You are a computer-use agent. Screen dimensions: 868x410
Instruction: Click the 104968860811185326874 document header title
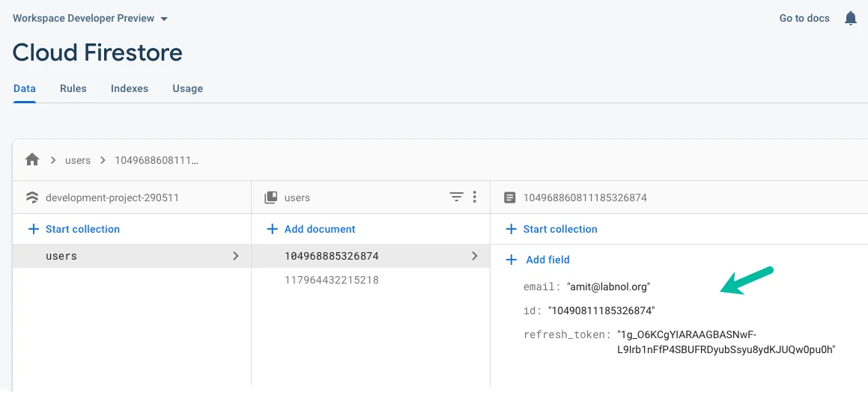[x=585, y=198]
